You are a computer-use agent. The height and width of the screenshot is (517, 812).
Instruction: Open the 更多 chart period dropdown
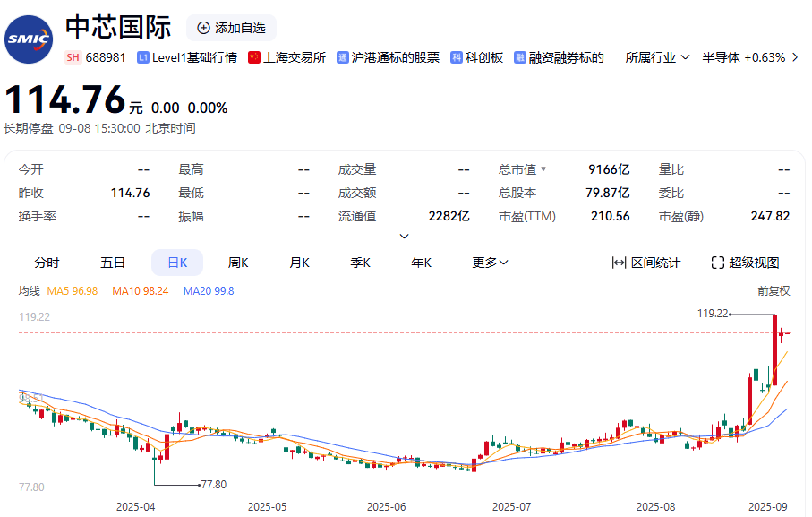[x=490, y=263]
